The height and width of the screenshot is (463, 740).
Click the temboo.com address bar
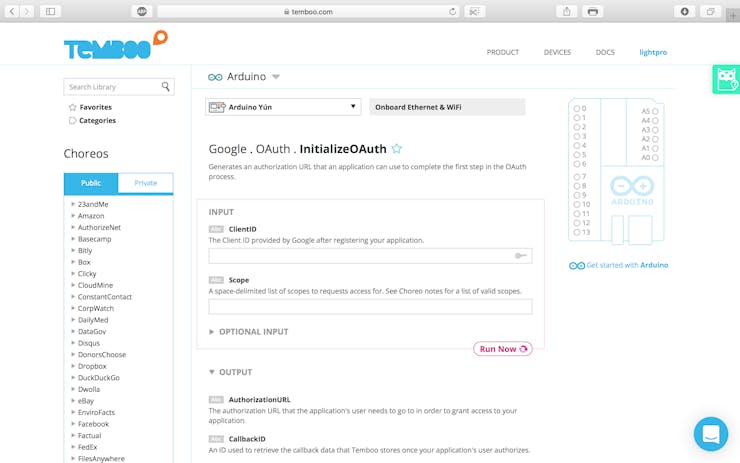click(x=308, y=11)
